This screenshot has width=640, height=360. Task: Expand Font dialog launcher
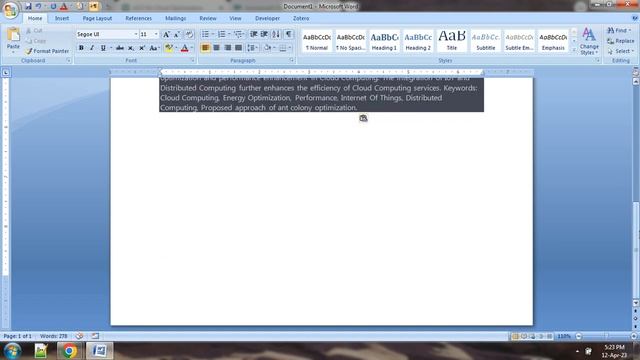[x=192, y=60]
